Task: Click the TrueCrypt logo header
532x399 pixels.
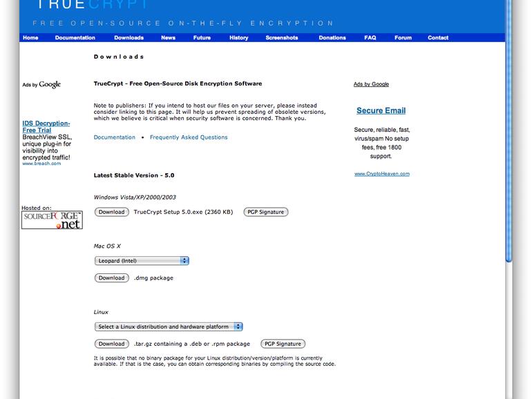Action: pos(92,5)
